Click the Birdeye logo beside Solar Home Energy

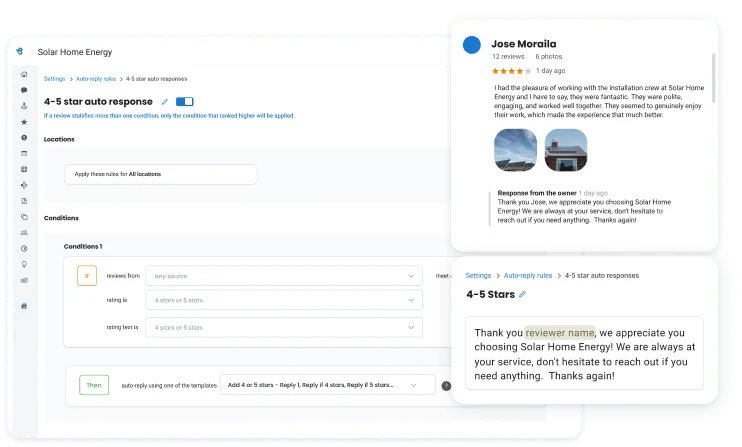[19, 51]
